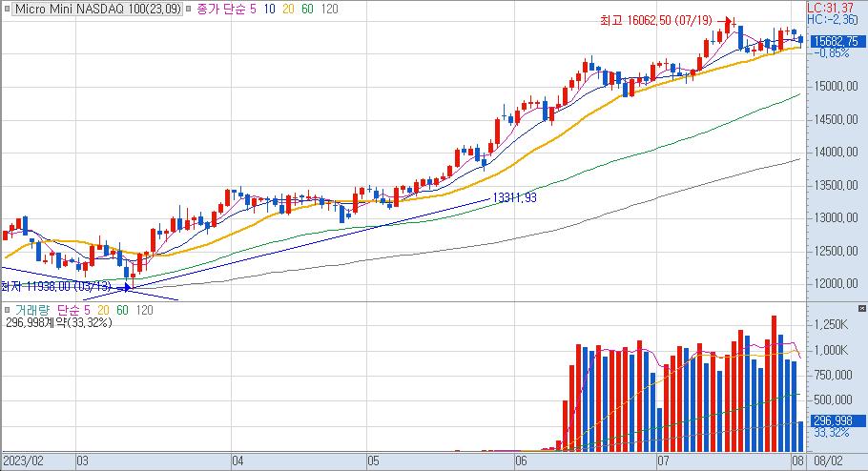Select the 5 period in the volume legend
This screenshot has width=868, height=471.
coord(87,310)
